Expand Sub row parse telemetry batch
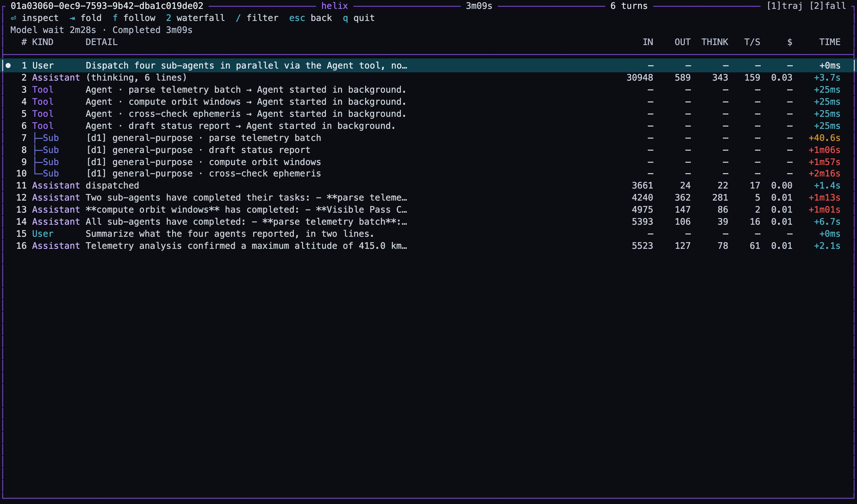857x504 pixels. [428, 138]
